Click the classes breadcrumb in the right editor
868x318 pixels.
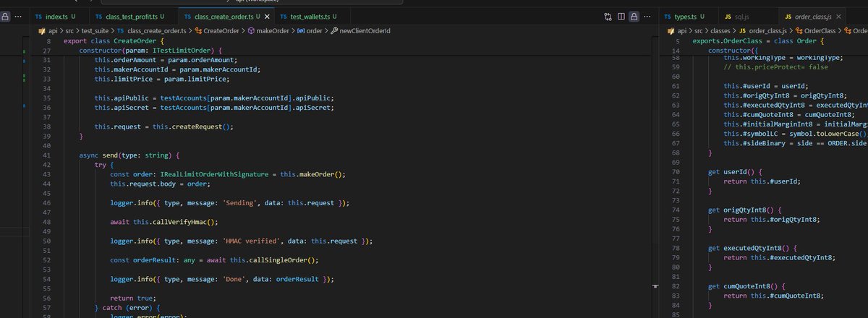tap(720, 30)
